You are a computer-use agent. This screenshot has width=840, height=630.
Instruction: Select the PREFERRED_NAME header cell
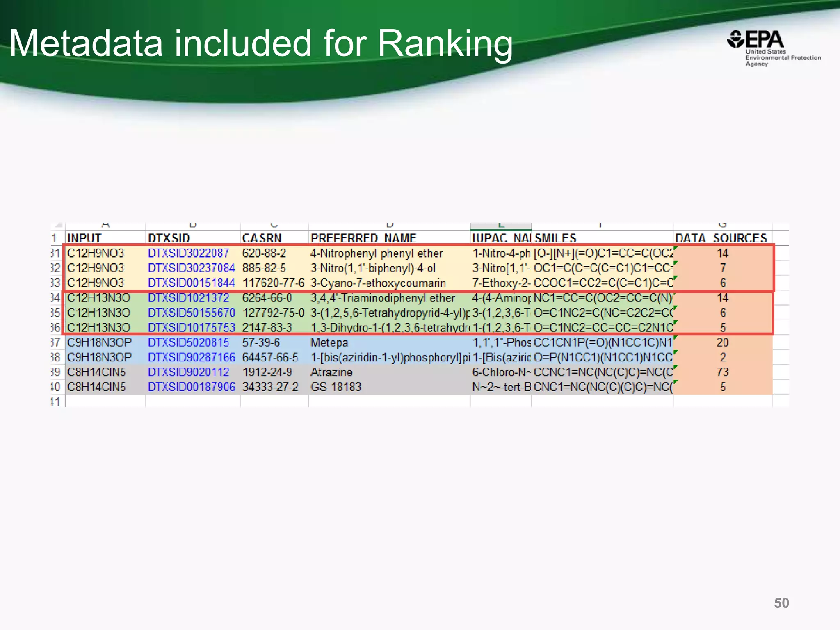389,238
